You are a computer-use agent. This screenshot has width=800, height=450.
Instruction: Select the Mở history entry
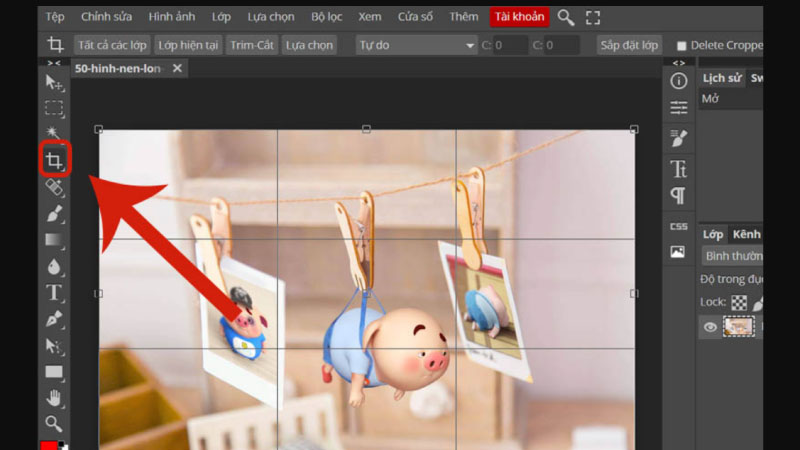731,99
